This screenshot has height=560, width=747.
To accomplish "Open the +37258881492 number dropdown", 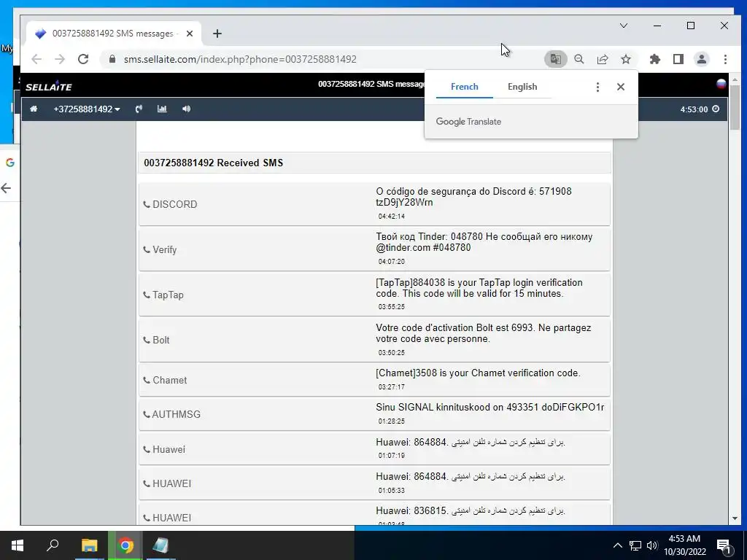I will pos(87,109).
